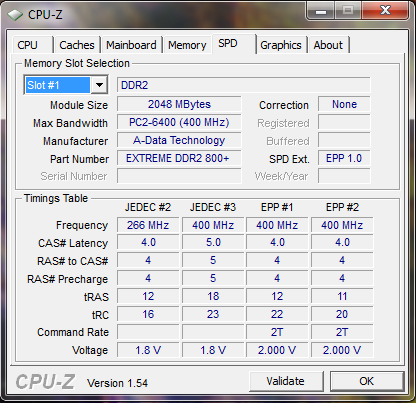Select the SPD tab
The image size is (416, 403).
tap(234, 44)
